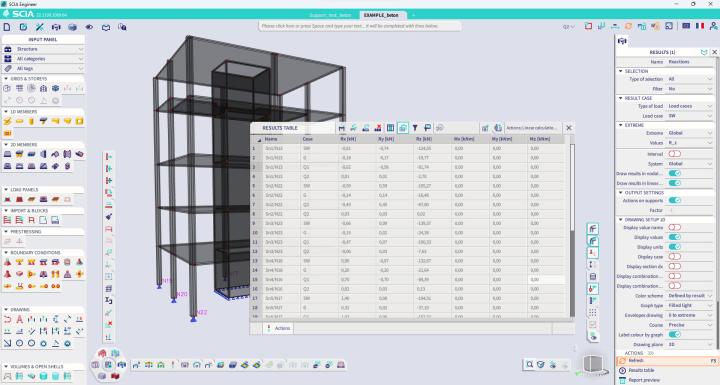Toggle Actions on supports switch

click(x=675, y=200)
